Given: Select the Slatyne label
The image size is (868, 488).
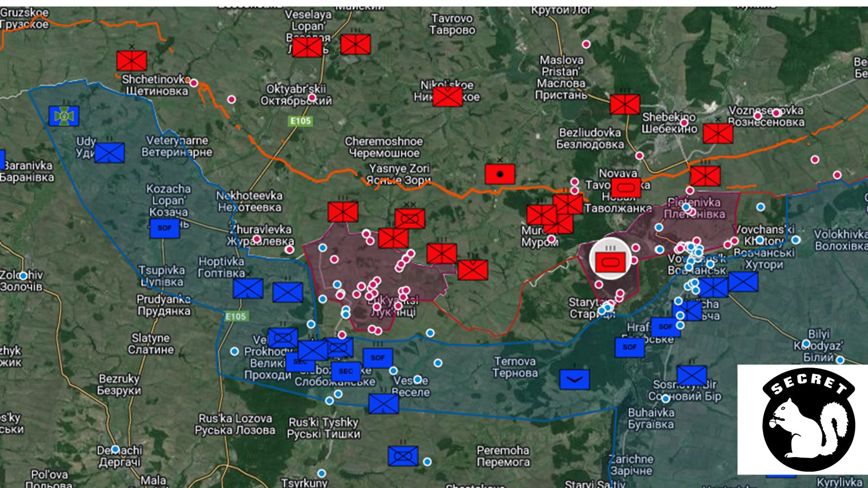Looking at the screenshot, I should click(151, 344).
